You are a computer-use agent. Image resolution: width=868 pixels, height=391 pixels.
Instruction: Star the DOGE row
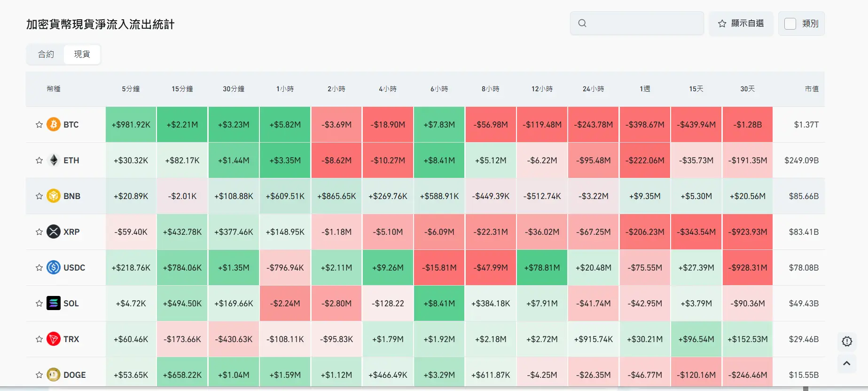point(39,375)
